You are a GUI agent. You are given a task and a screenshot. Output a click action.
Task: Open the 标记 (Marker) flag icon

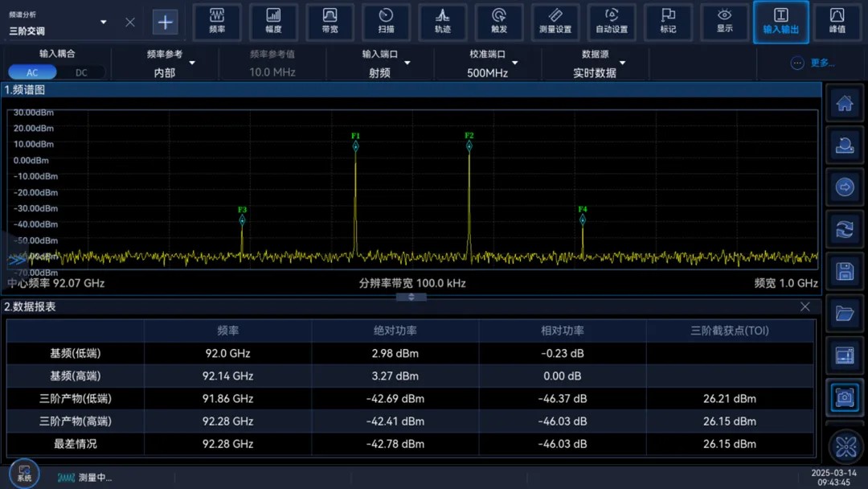pyautogui.click(x=668, y=22)
